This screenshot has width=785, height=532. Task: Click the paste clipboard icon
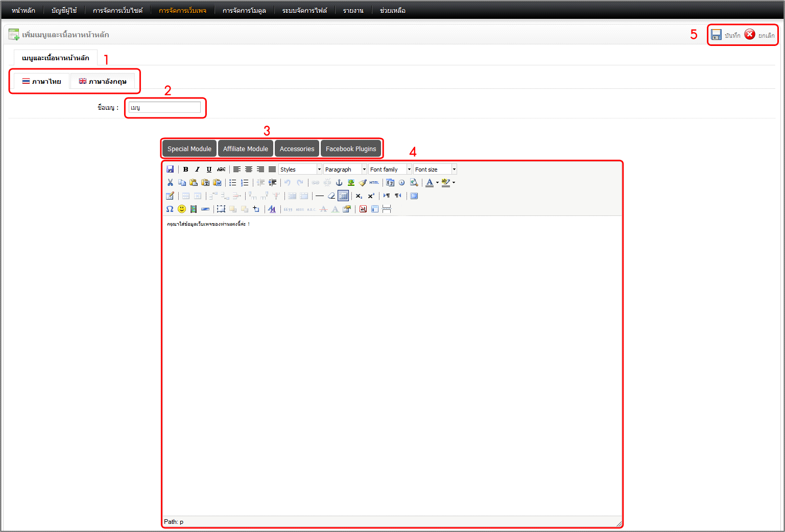pyautogui.click(x=194, y=182)
